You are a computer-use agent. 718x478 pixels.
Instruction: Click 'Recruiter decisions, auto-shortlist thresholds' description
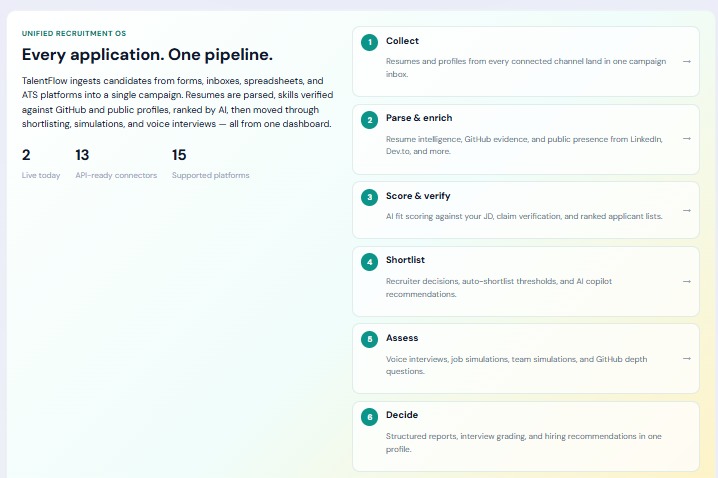(499, 288)
